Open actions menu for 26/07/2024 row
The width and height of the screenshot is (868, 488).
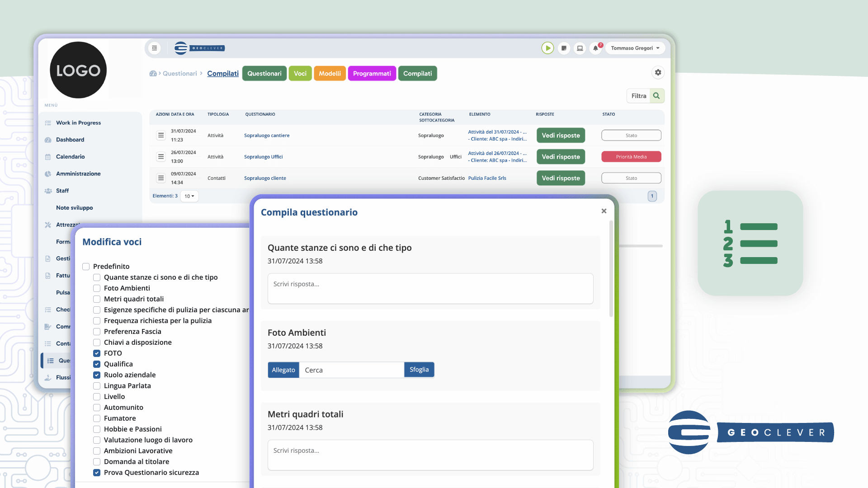[x=161, y=156]
